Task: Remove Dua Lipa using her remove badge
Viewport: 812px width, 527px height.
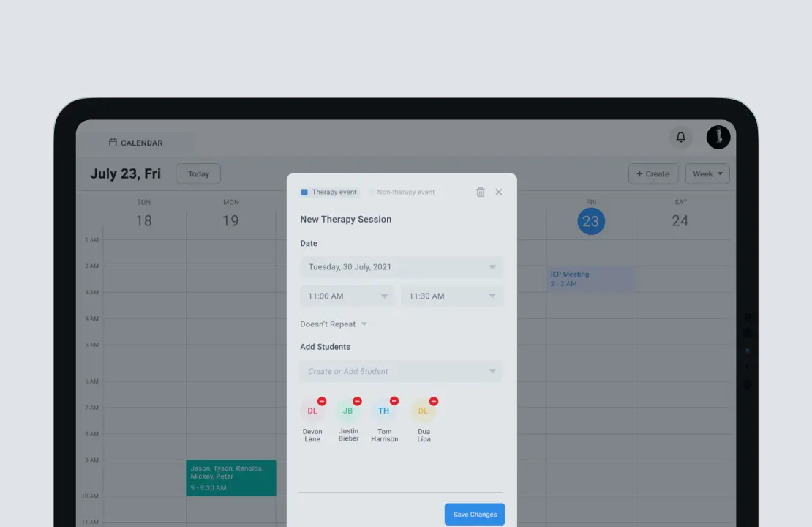Action: tap(433, 401)
